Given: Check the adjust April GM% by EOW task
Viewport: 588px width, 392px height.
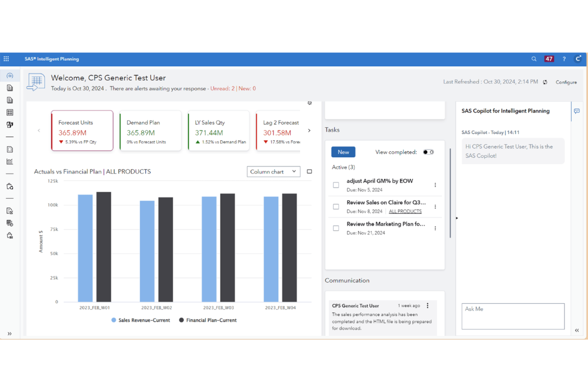Looking at the screenshot, I should [336, 185].
